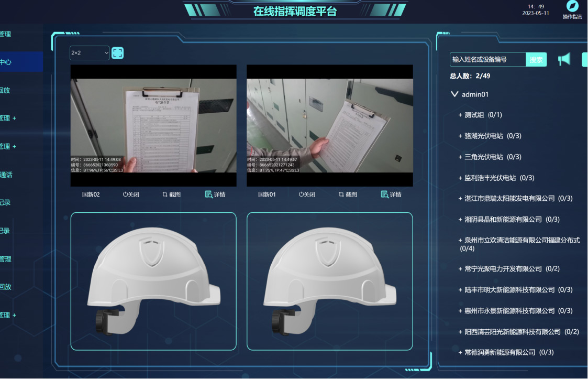Open the 2×2 layout dropdown

click(90, 53)
